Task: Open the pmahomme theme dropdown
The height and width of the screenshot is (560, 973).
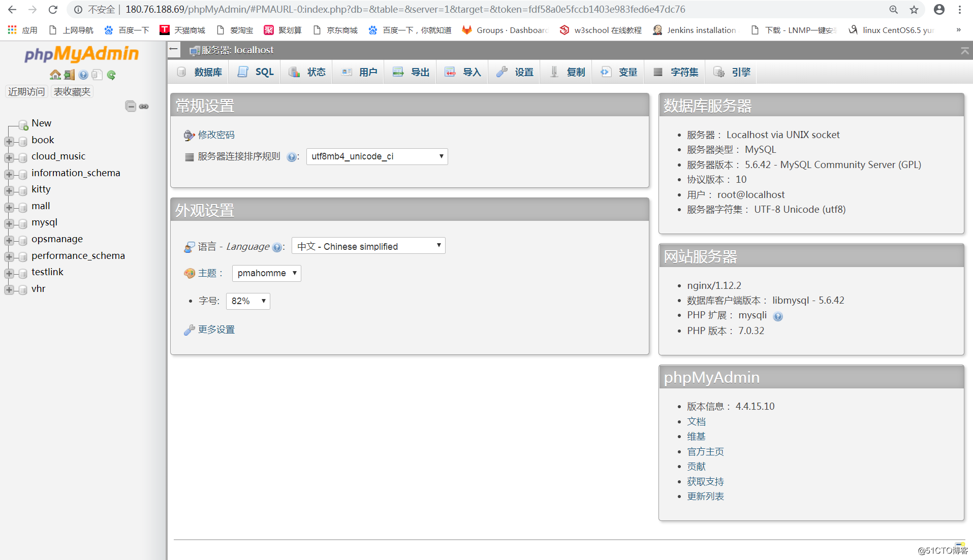Action: (267, 273)
